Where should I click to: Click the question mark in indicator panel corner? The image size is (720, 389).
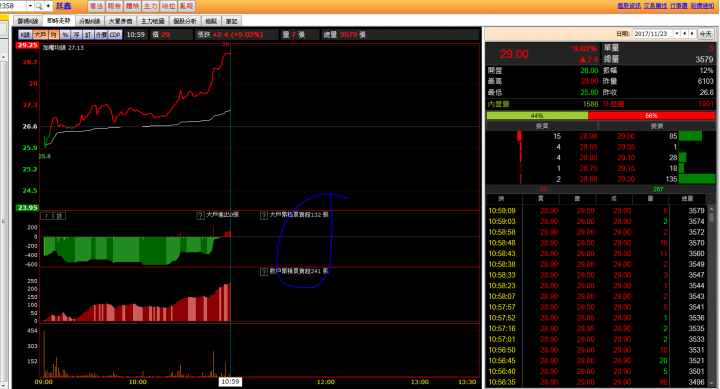[x=46, y=216]
